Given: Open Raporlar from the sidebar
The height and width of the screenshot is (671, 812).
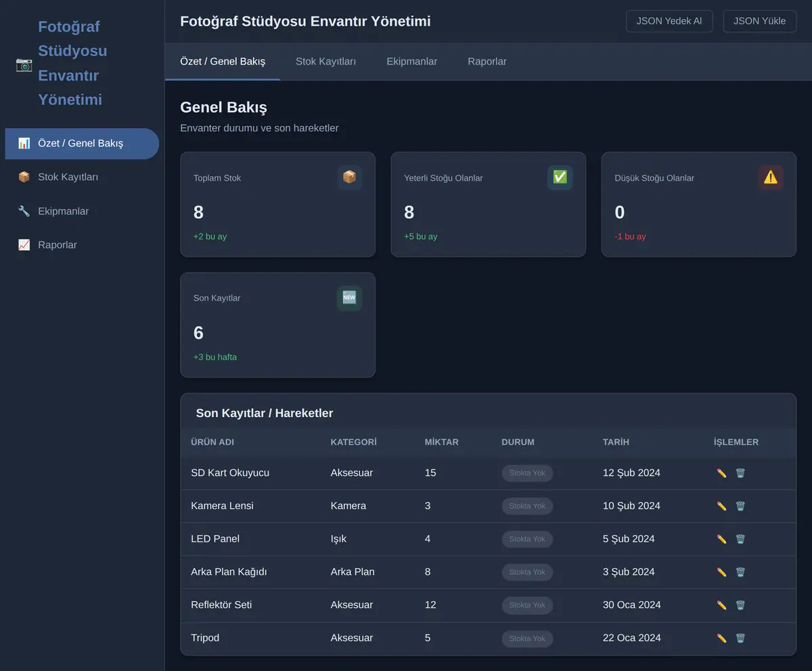Looking at the screenshot, I should 82,245.
